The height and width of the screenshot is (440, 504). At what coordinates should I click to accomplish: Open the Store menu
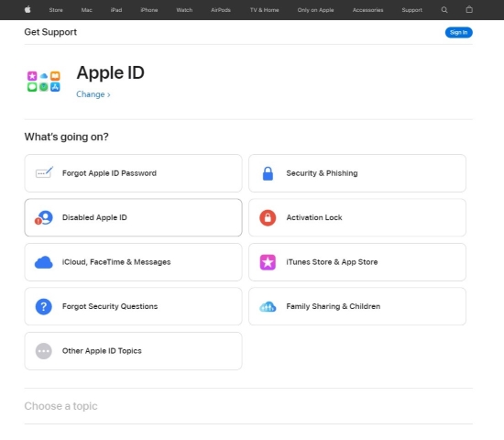56,10
